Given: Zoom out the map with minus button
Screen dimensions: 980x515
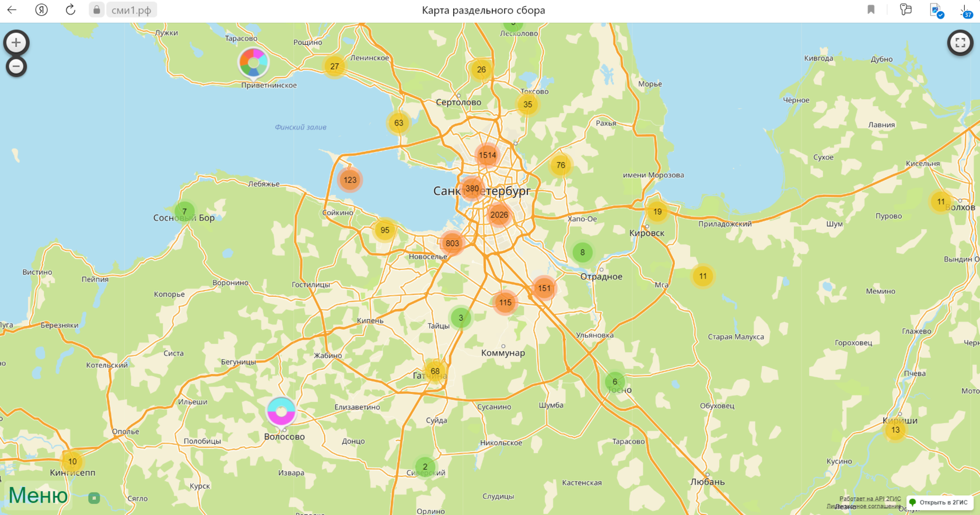Looking at the screenshot, I should (x=16, y=67).
